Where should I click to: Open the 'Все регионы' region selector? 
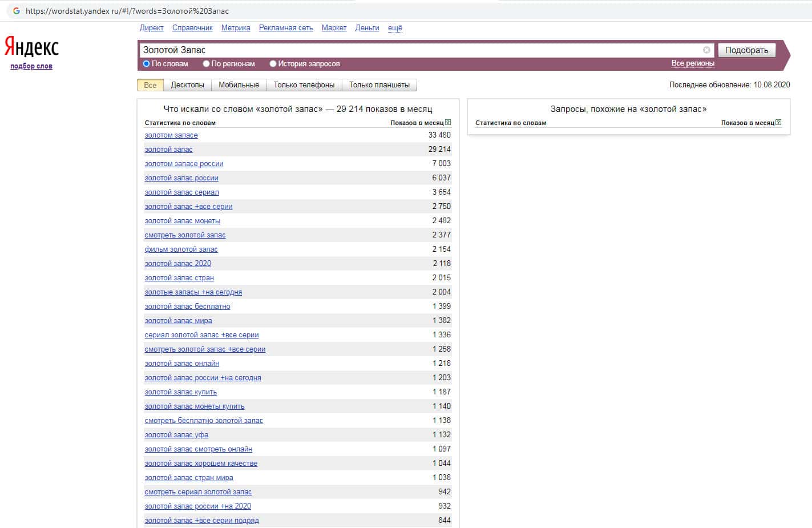click(x=692, y=63)
